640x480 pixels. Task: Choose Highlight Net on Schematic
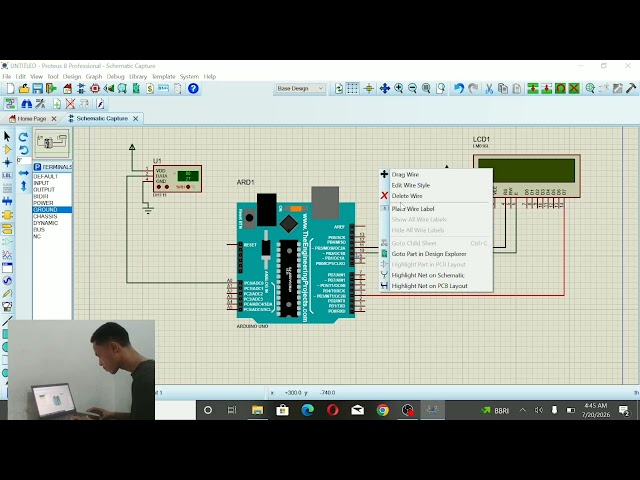(x=436, y=275)
